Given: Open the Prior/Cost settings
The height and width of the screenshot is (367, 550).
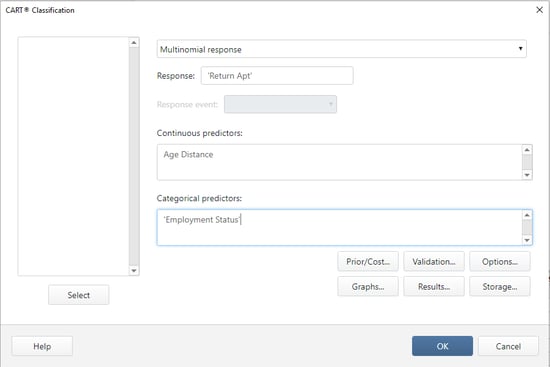Looking at the screenshot, I should pos(368,261).
